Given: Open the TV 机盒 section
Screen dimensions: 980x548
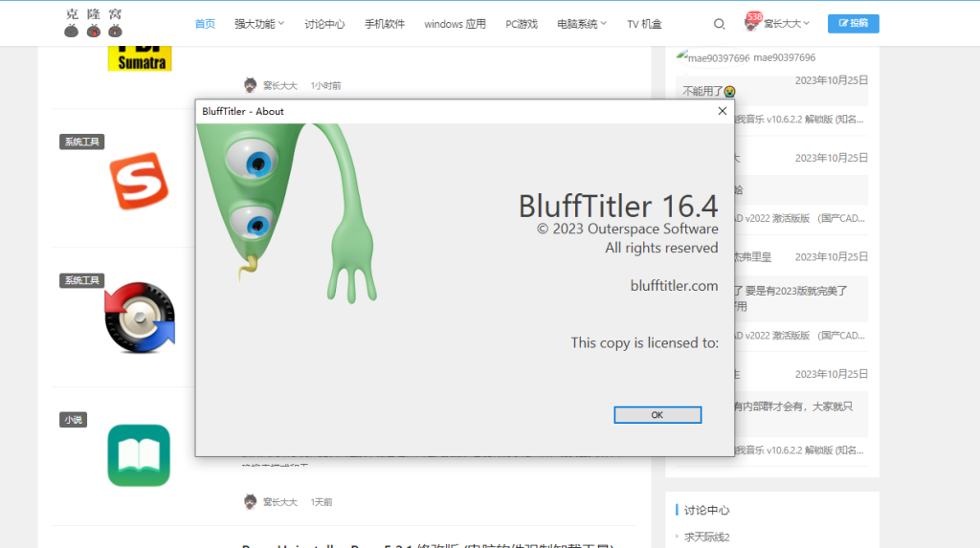Looking at the screenshot, I should [644, 24].
